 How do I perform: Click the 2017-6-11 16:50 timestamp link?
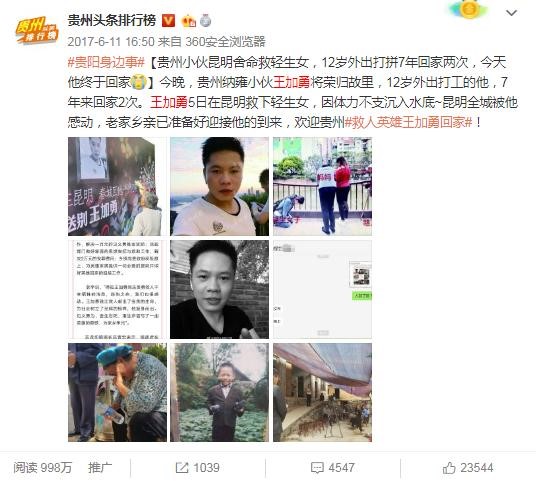tap(111, 42)
